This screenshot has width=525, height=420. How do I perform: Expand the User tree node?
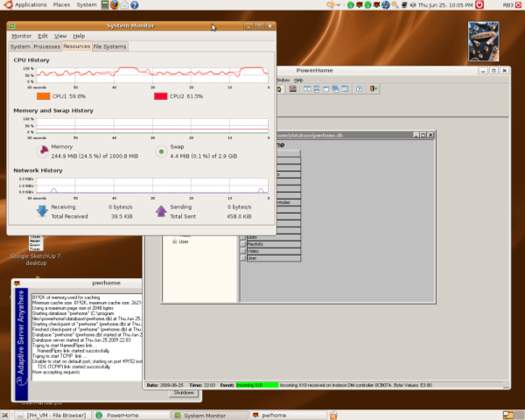(174, 241)
